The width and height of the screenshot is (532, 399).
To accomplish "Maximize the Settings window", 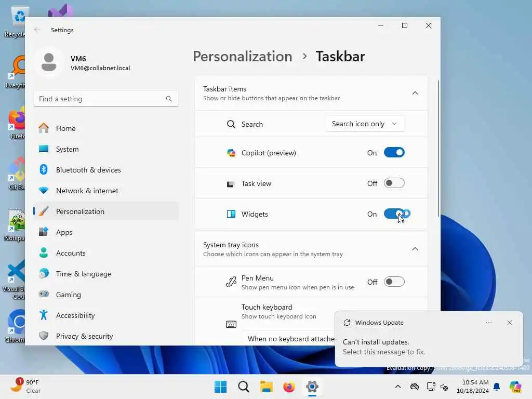I will tap(404, 25).
